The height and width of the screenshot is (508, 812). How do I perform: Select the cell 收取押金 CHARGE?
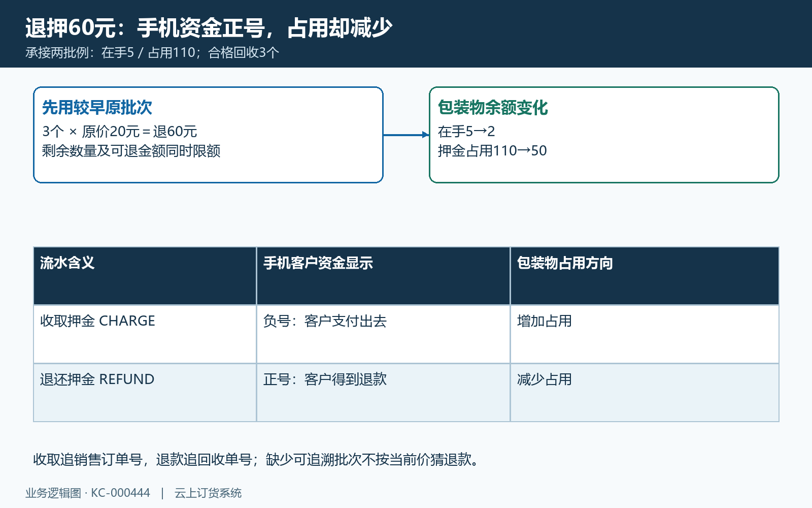tap(145, 334)
